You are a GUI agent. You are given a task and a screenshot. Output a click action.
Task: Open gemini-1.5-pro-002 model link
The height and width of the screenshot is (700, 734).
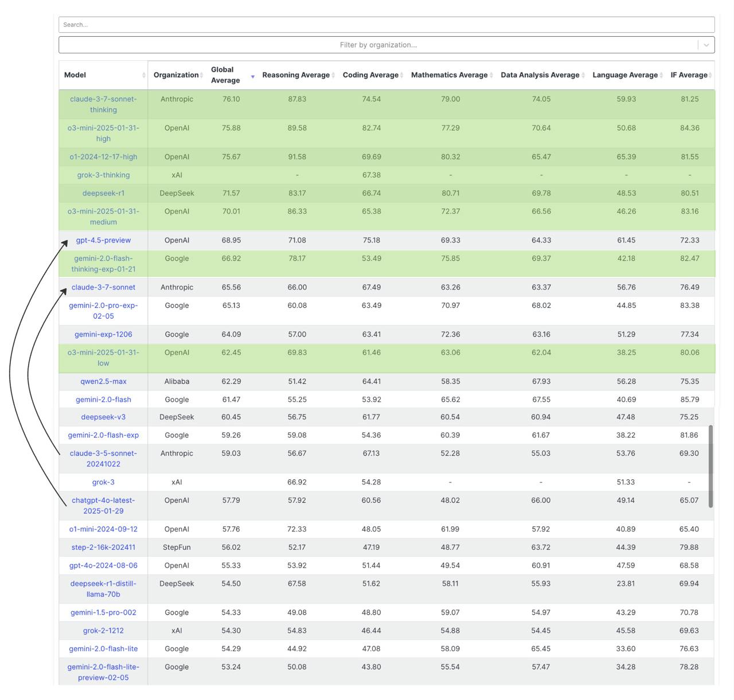coord(103,612)
